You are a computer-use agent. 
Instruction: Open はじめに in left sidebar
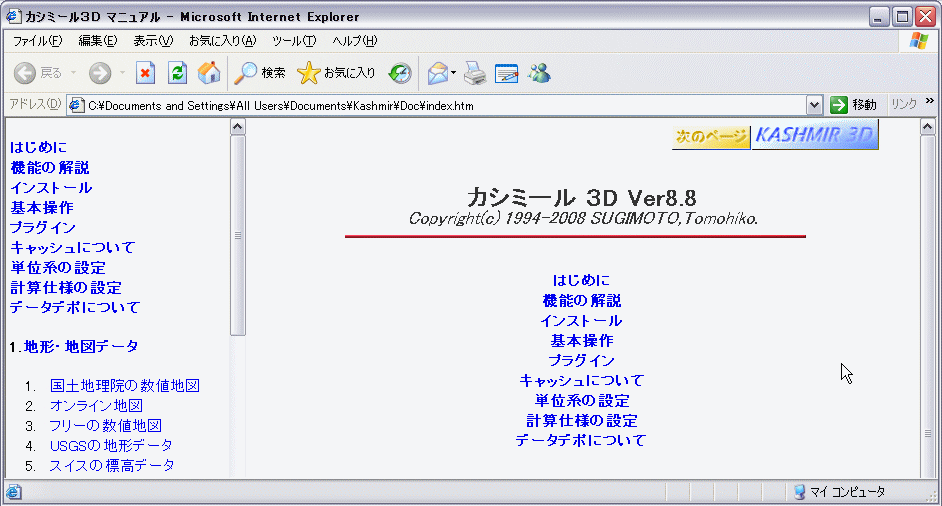(38, 147)
